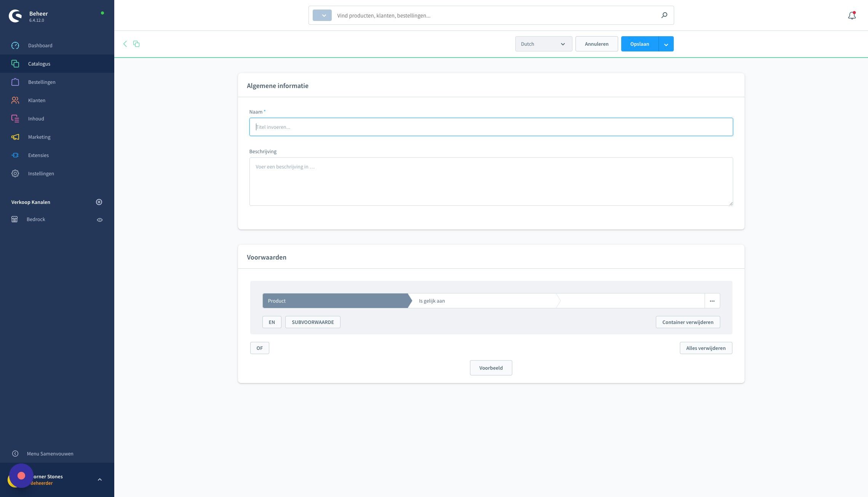The image size is (868, 497).
Task: Click Alles verwijderen button
Action: 706,348
